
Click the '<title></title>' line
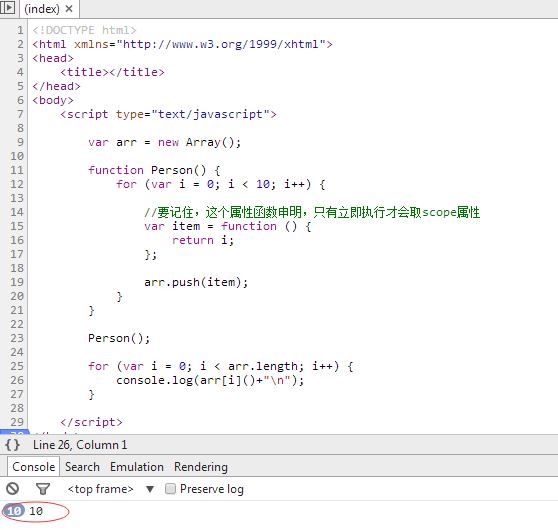112,72
